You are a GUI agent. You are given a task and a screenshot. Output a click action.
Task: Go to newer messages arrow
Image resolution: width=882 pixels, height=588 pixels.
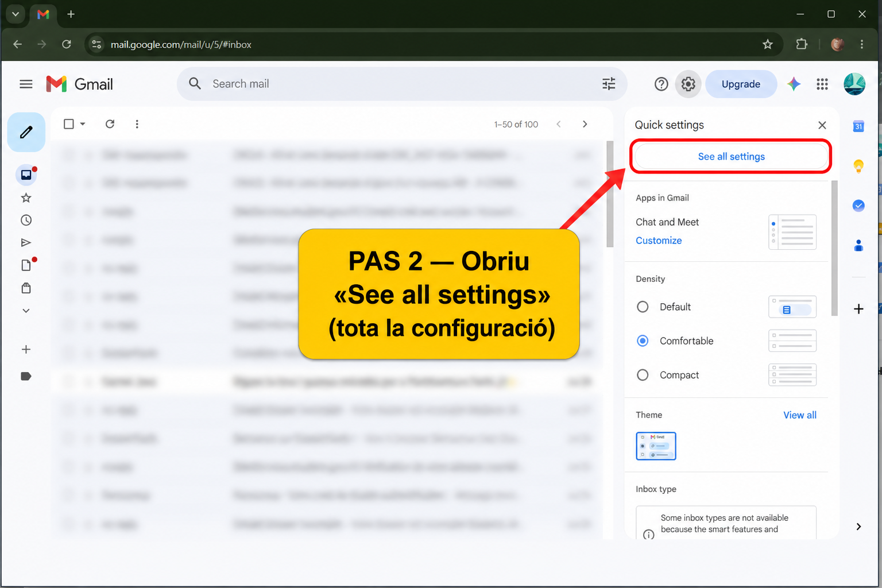559,124
